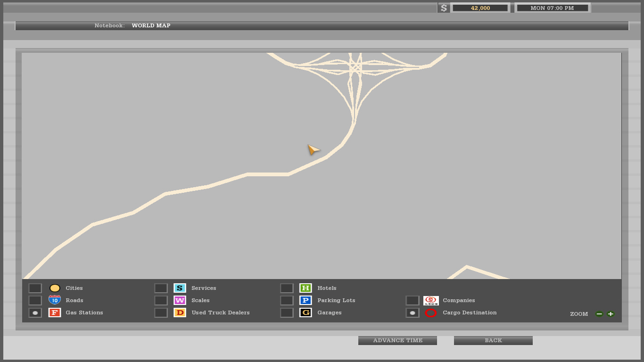The height and width of the screenshot is (362, 644).
Task: Click the yellow Cities legend icon
Action: click(x=55, y=288)
